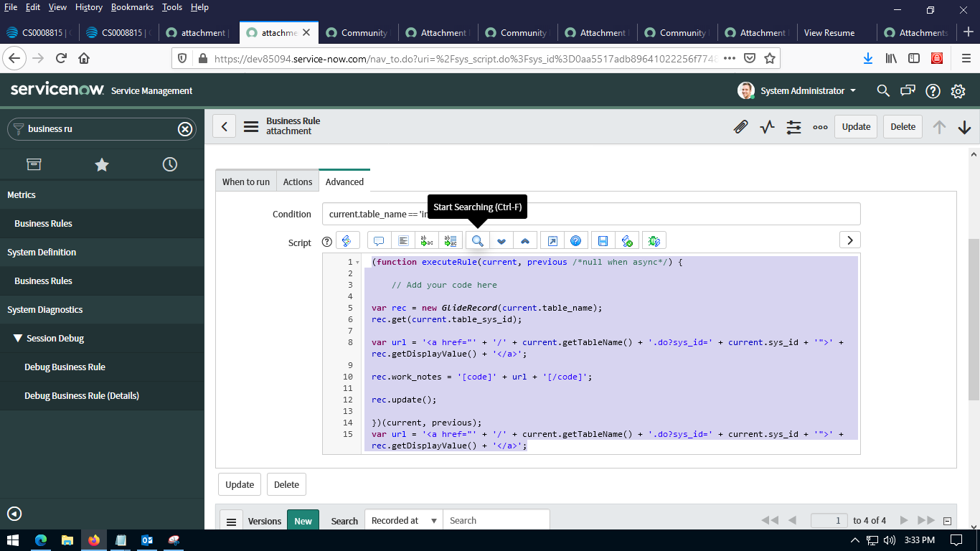Go back with header back arrow
Screen dimensions: 980x551
coord(224,126)
